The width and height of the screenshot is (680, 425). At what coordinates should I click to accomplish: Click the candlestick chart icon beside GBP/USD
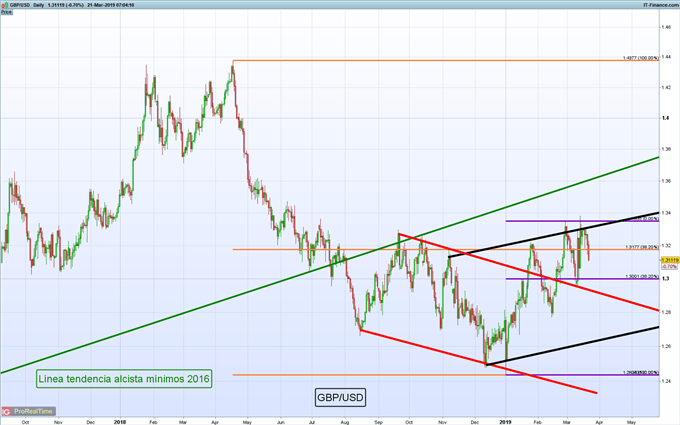pos(4,5)
